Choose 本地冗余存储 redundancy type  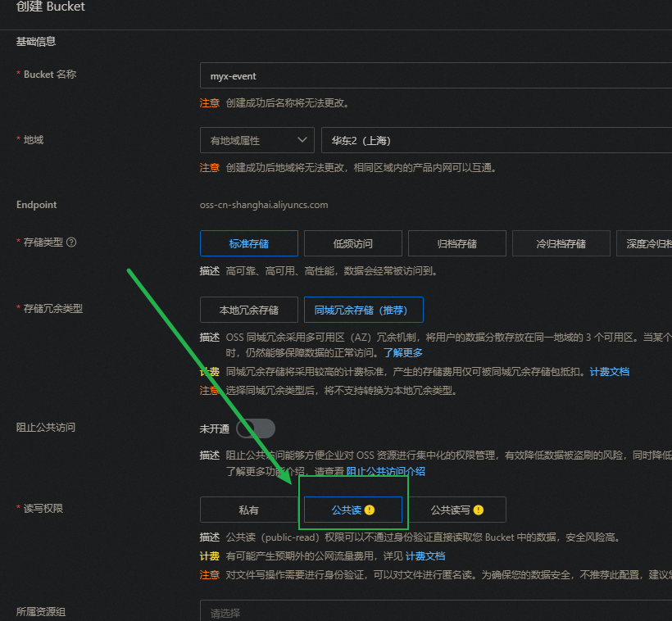(x=248, y=310)
